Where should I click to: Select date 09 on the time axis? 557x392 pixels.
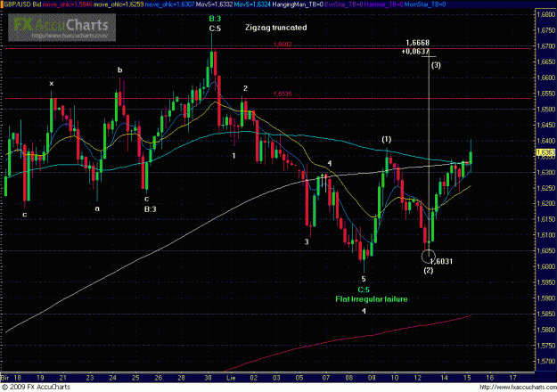372,378
